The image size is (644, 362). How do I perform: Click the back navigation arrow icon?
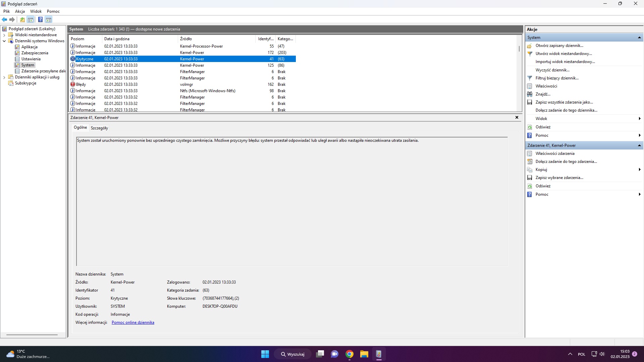[4, 19]
